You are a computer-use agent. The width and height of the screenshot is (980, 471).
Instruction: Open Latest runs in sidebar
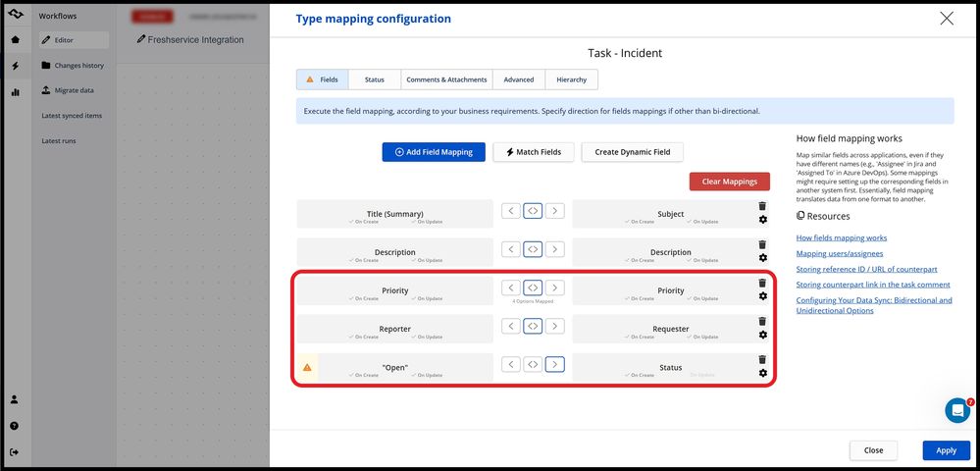tap(59, 140)
